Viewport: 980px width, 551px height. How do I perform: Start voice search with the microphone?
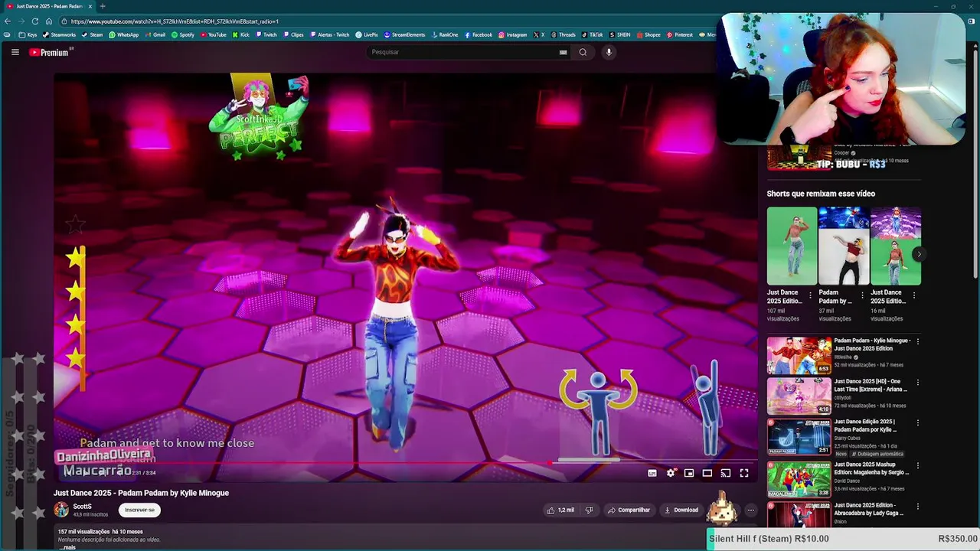[x=609, y=52]
